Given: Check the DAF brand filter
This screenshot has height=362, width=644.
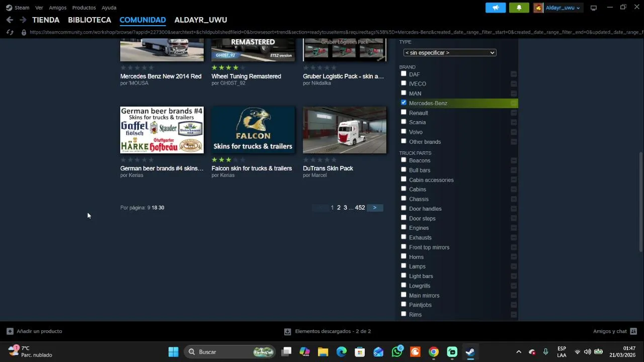Looking at the screenshot, I should point(404,74).
